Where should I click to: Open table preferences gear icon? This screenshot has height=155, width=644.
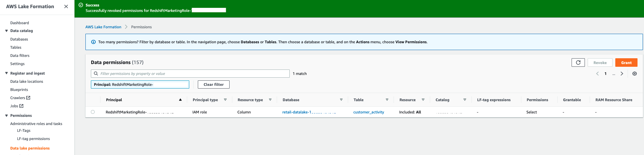(634, 74)
